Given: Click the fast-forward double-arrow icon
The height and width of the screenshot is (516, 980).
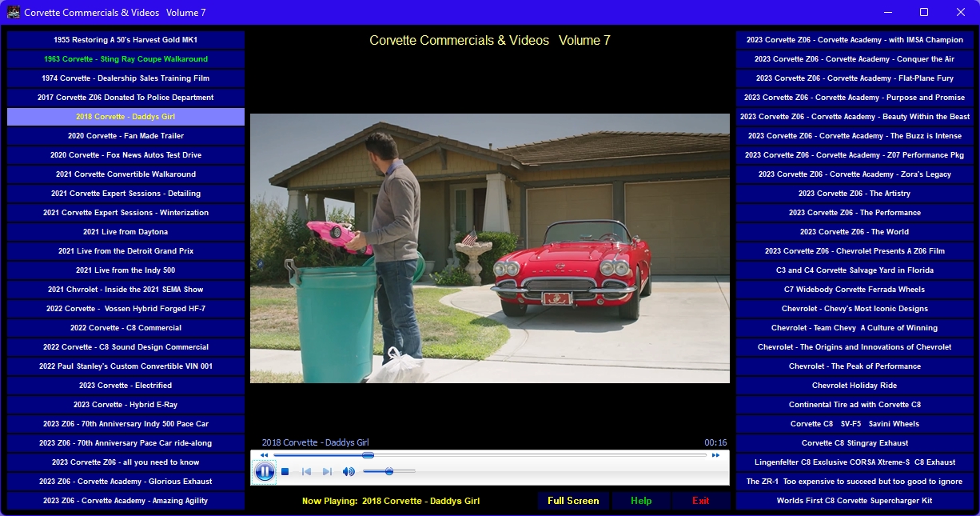Looking at the screenshot, I should (x=715, y=455).
